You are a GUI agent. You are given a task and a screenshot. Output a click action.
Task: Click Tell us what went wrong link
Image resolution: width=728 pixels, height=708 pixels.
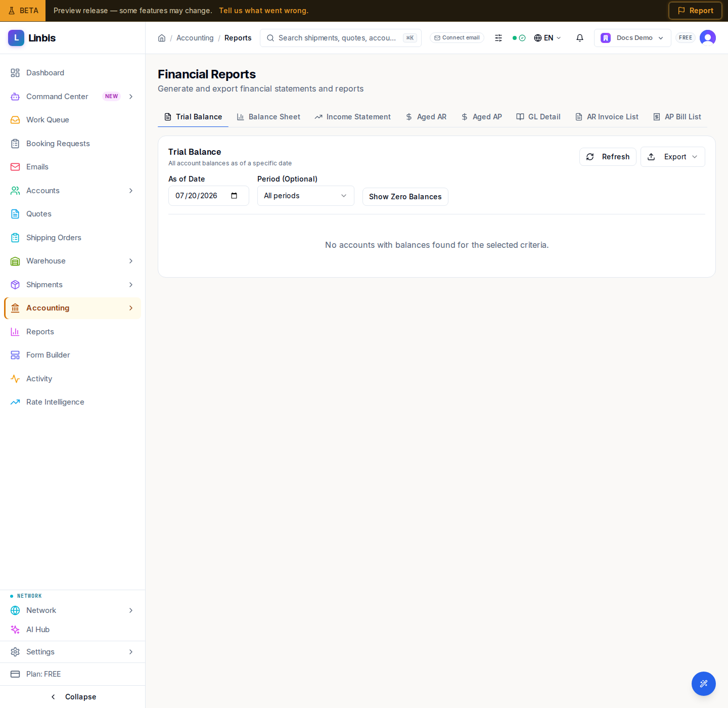coord(263,11)
